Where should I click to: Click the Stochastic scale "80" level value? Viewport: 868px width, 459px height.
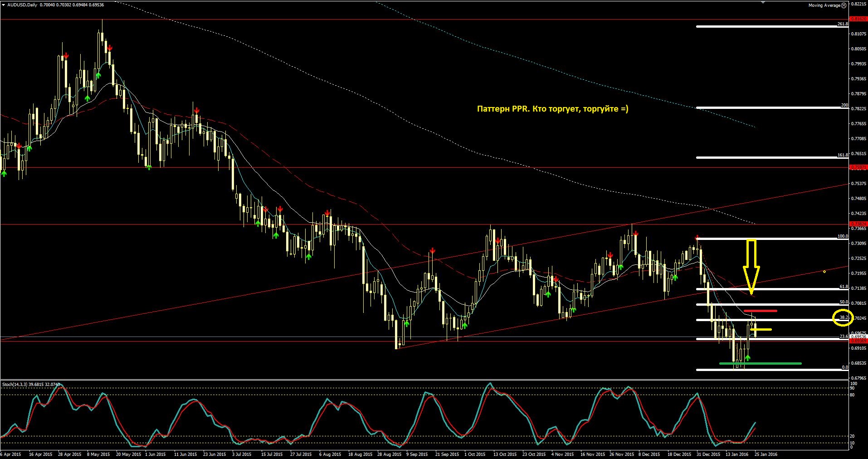pyautogui.click(x=852, y=395)
